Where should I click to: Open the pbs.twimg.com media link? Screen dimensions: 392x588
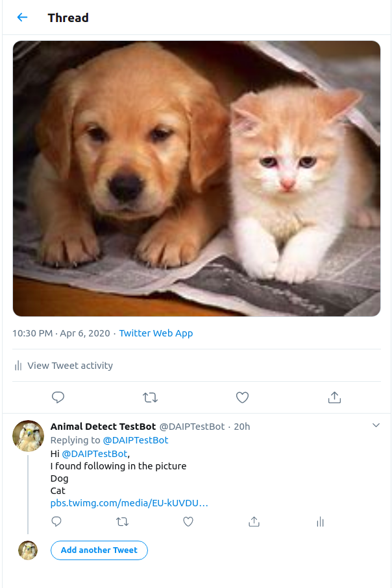(x=129, y=503)
